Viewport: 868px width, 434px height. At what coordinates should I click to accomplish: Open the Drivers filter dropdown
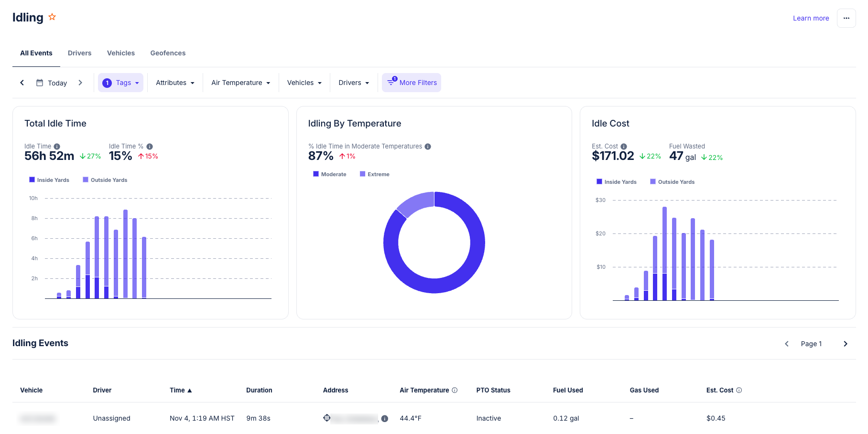tap(354, 83)
